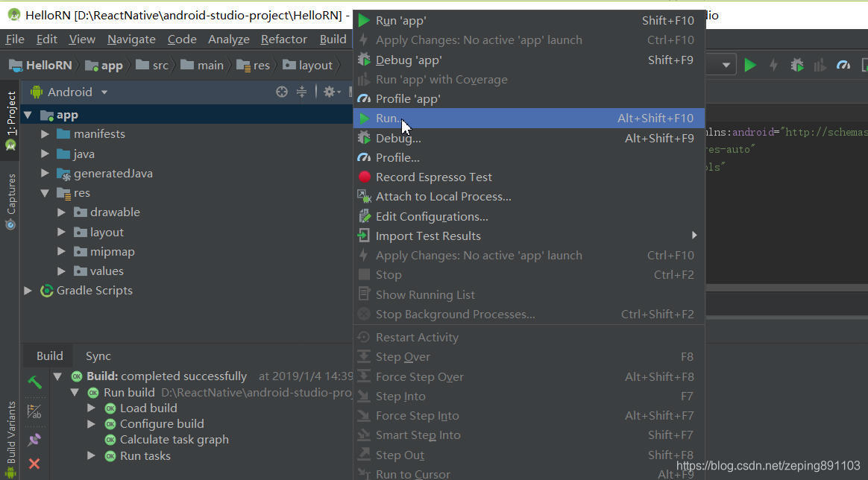Click Run with Coverage toolbar icon

pos(820,66)
